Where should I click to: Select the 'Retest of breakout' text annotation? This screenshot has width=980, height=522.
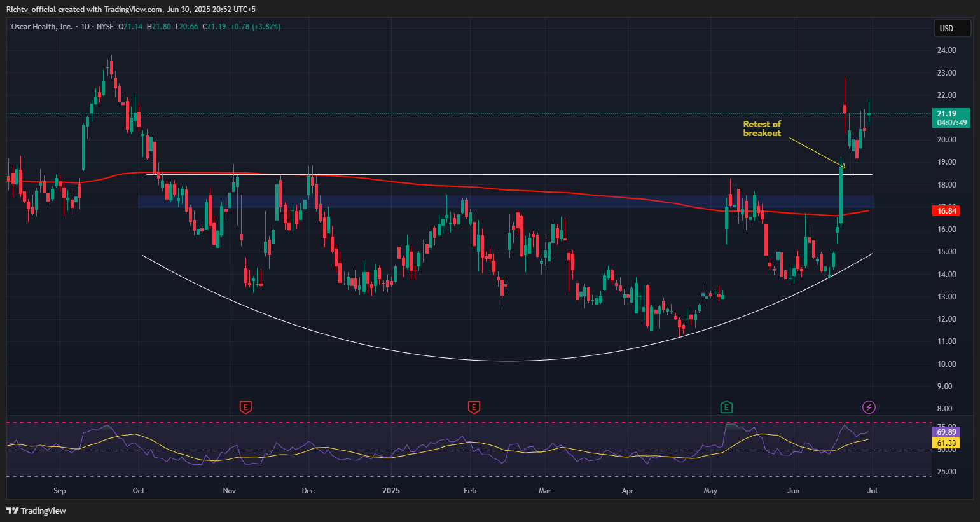762,128
